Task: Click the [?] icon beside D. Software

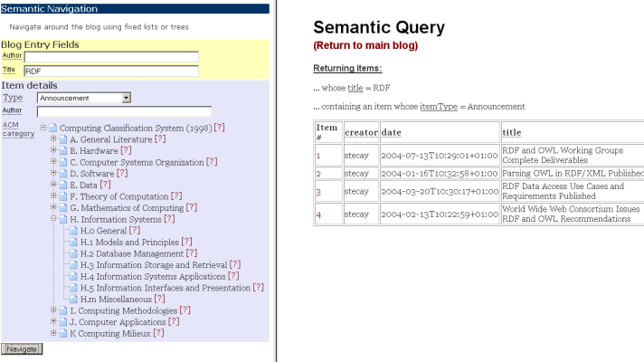Action: tap(123, 173)
